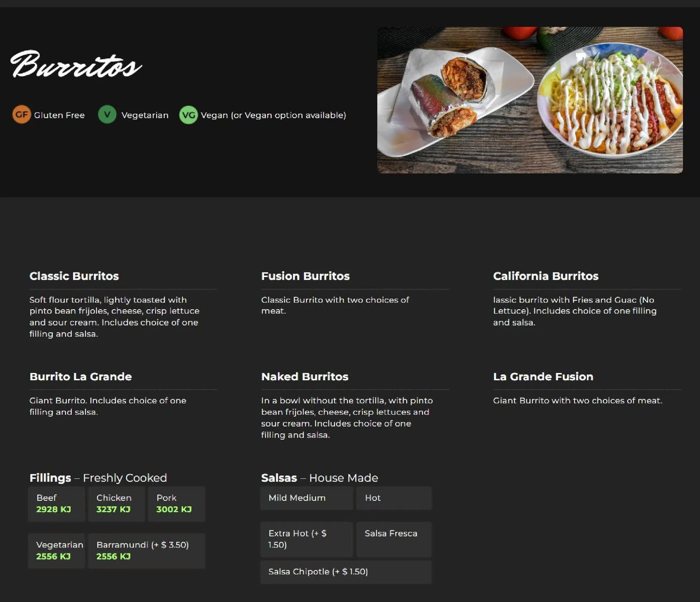
Task: Select the Classic Burritos heading
Action: click(x=74, y=276)
